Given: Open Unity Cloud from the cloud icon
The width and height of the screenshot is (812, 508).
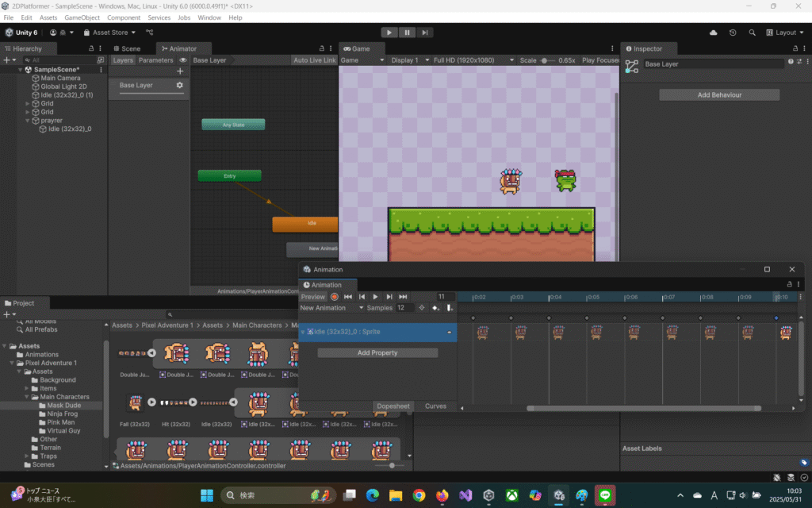Looking at the screenshot, I should 713,32.
